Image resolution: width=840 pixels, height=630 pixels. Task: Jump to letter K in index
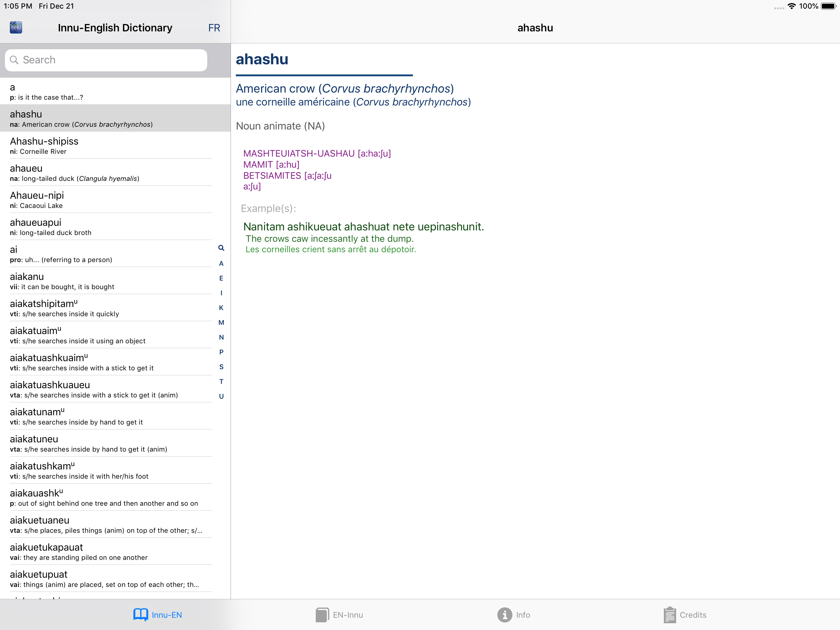221,308
